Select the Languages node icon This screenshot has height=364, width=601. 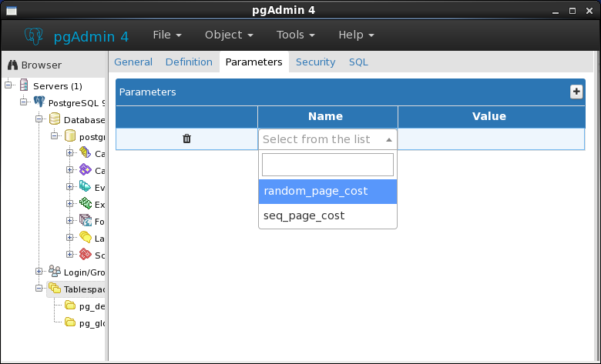tap(85, 237)
